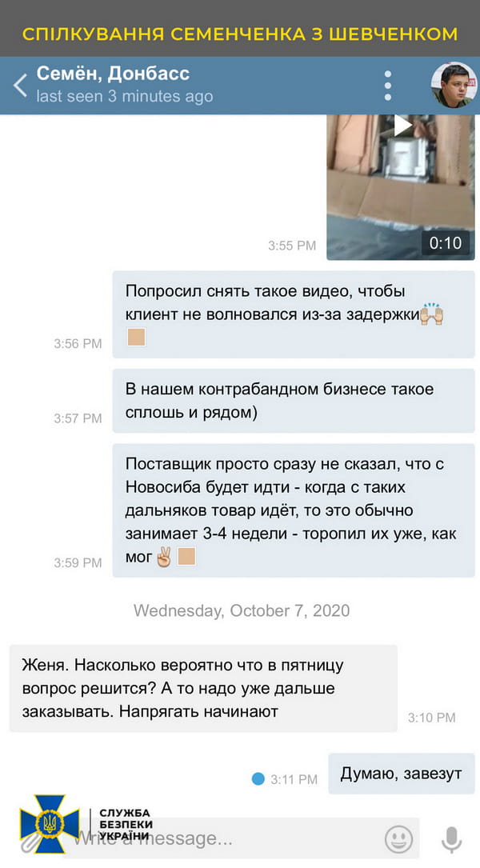Tap the microphone voice message icon
Image resolution: width=480 pixels, height=868 pixels.
pyautogui.click(x=451, y=839)
